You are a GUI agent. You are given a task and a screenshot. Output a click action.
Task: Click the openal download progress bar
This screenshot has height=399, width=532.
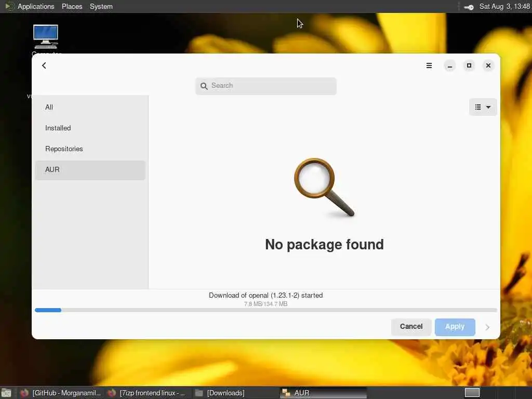(x=265, y=310)
